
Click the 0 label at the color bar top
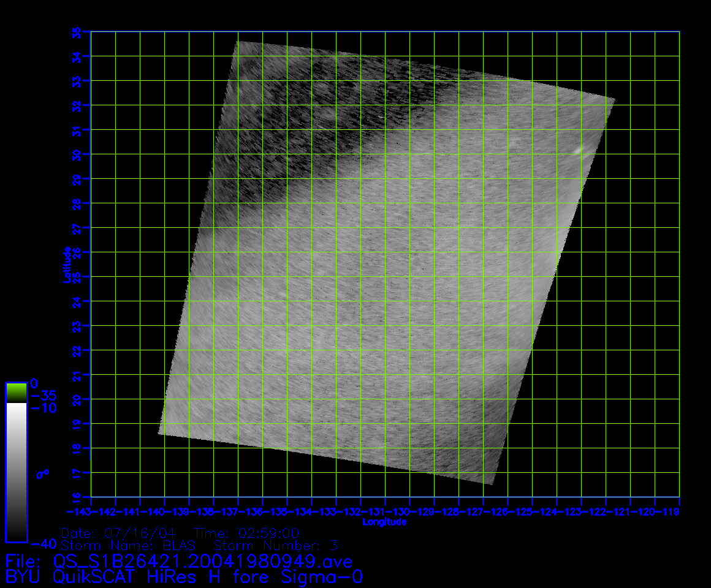pyautogui.click(x=34, y=383)
